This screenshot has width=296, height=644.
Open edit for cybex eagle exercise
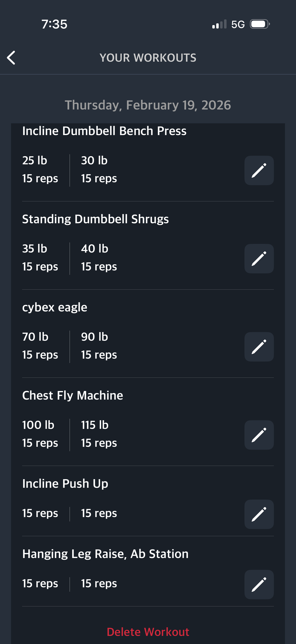pos(259,347)
